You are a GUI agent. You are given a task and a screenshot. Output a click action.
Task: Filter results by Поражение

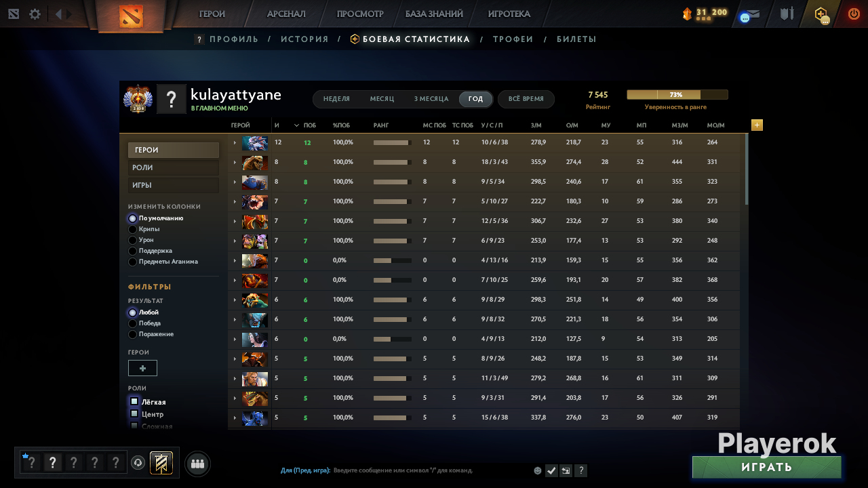[151, 334]
